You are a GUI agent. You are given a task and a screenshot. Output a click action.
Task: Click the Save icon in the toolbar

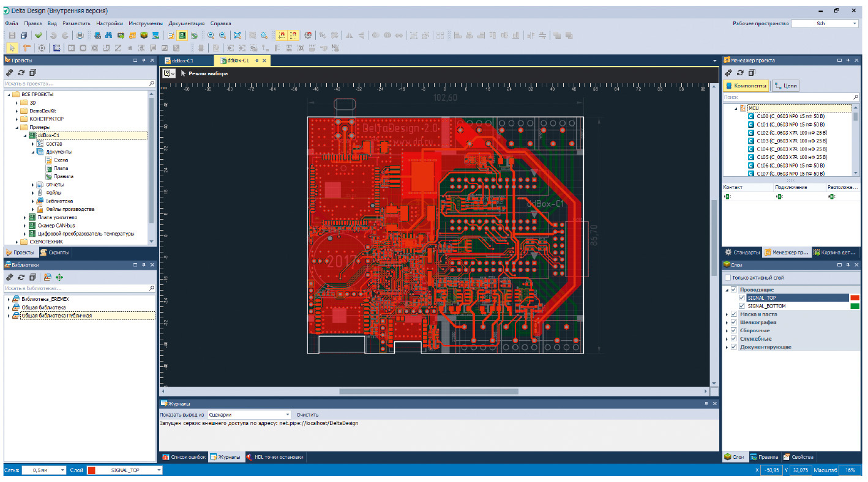click(12, 35)
